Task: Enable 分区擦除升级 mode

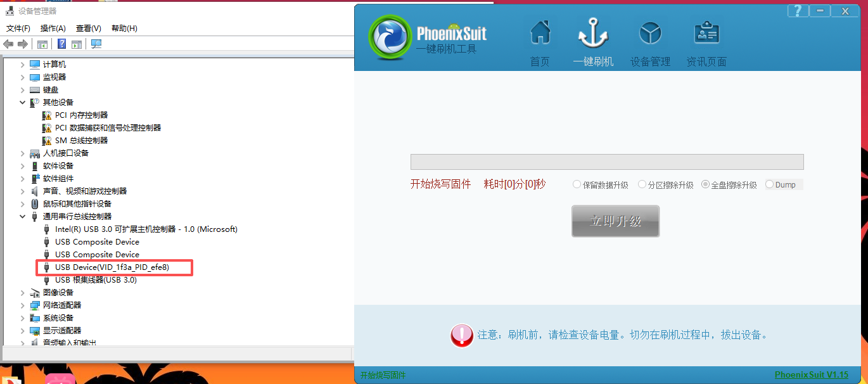Action: [x=641, y=184]
